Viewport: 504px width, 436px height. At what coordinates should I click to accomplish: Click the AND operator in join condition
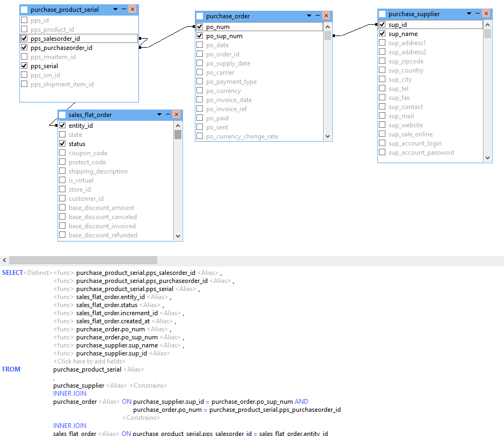pyautogui.click(x=302, y=401)
